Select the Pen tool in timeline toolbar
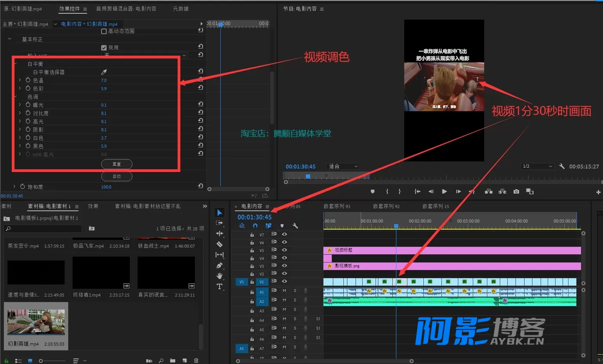Screen dimensions: 603x364 coord(220,265)
